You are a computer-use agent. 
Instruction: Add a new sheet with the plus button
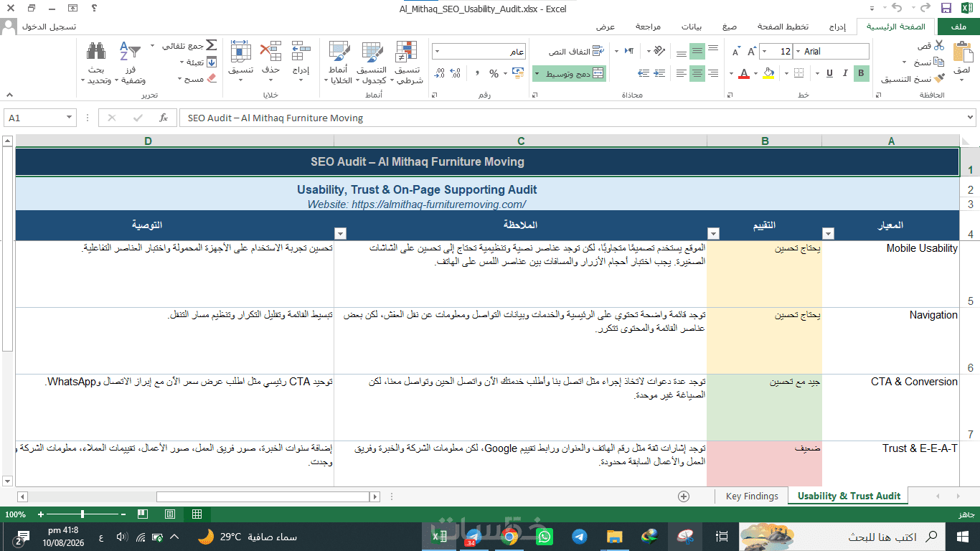pyautogui.click(x=684, y=496)
